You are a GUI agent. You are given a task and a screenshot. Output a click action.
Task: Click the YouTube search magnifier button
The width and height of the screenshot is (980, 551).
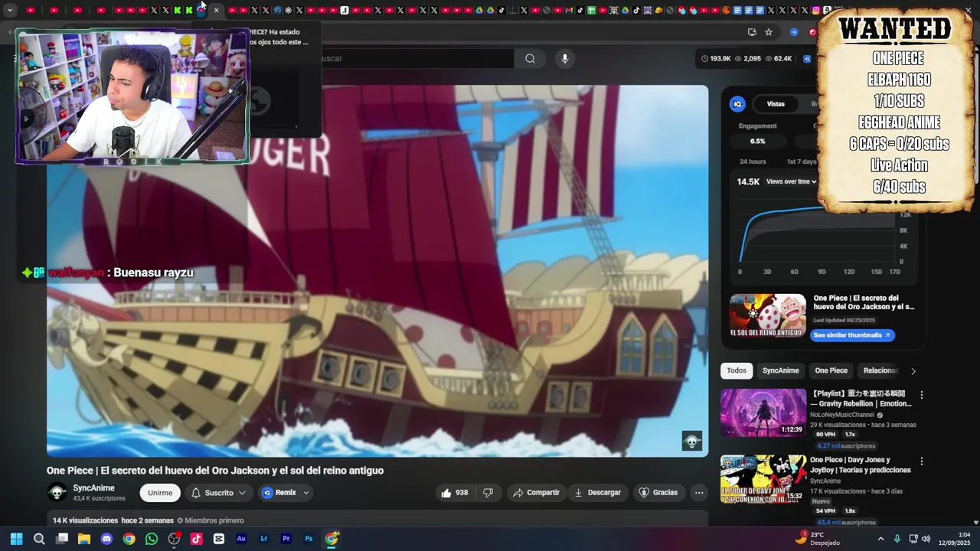point(530,59)
